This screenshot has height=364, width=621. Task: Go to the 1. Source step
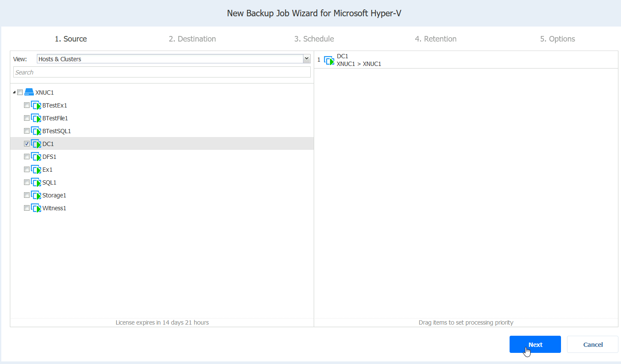coord(71,39)
